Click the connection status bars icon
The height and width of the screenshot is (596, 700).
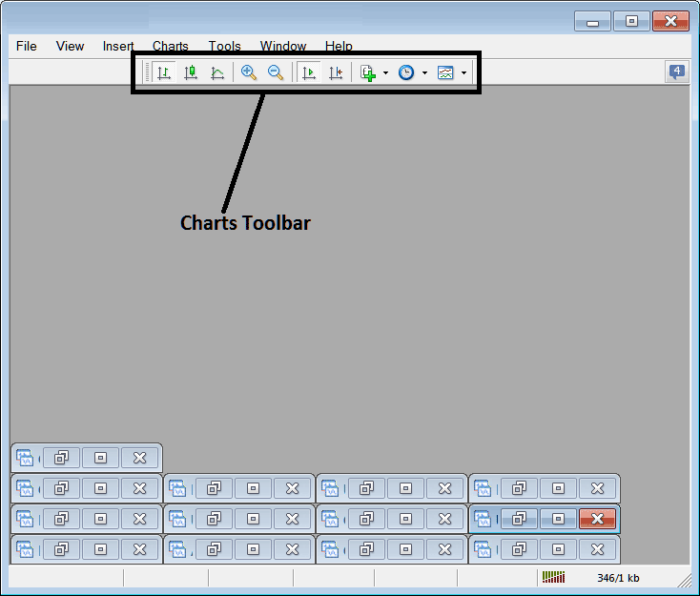(x=553, y=577)
